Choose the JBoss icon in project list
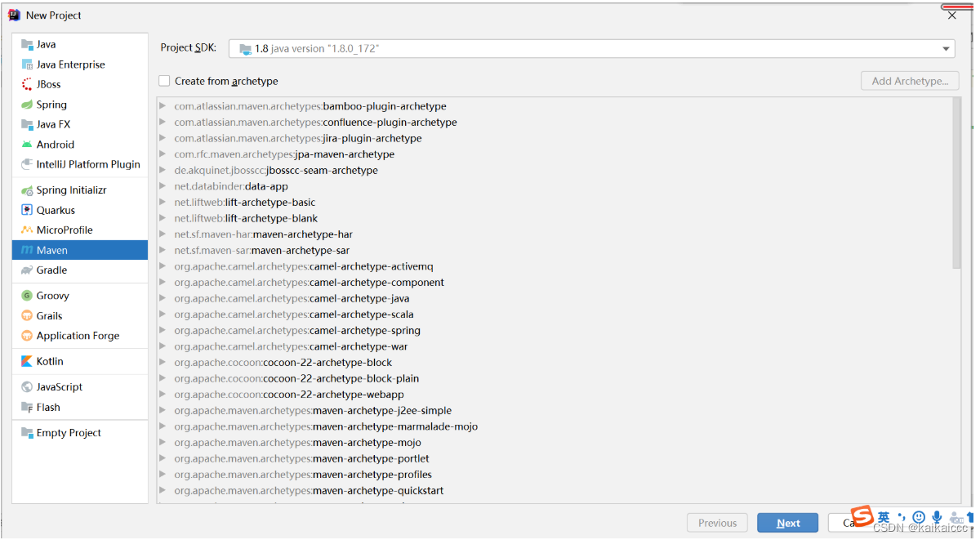The width and height of the screenshot is (980, 540). point(28,84)
